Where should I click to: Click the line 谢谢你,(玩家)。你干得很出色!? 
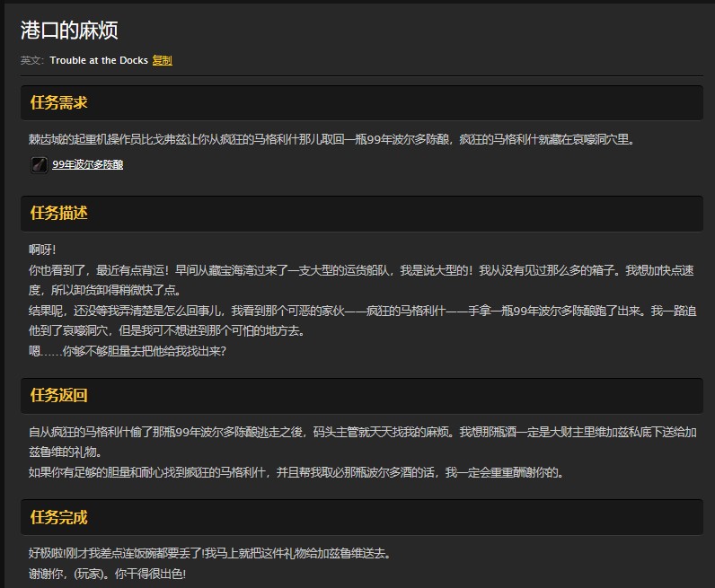pos(107,574)
